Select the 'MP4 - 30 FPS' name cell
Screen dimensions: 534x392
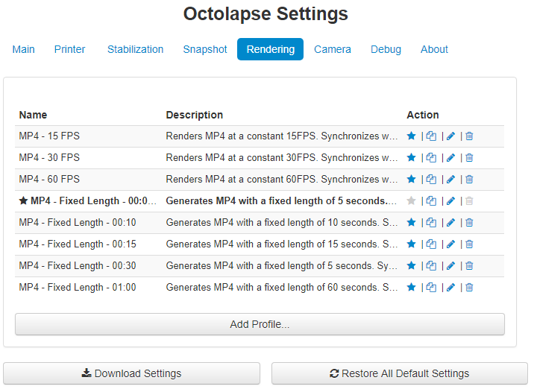(x=49, y=157)
